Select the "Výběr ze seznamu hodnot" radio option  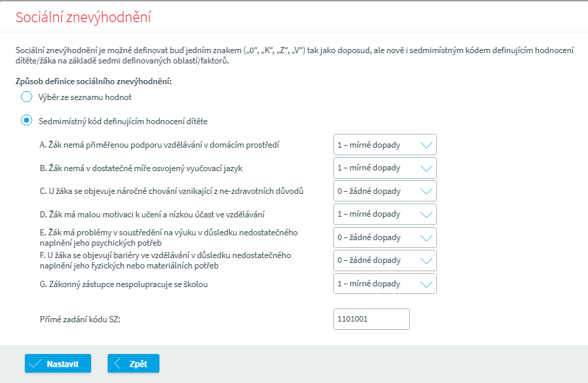[x=27, y=97]
